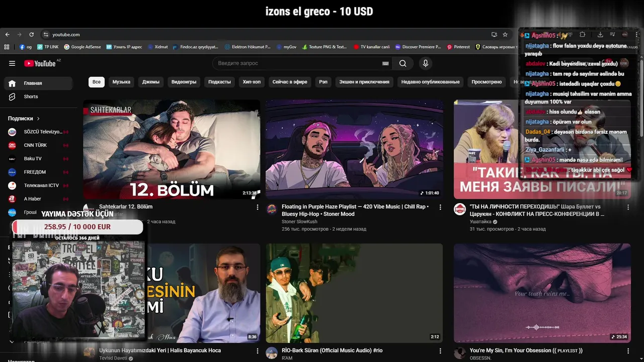Click the install app icon in address bar
The width and height of the screenshot is (644, 362).
[x=494, y=35]
